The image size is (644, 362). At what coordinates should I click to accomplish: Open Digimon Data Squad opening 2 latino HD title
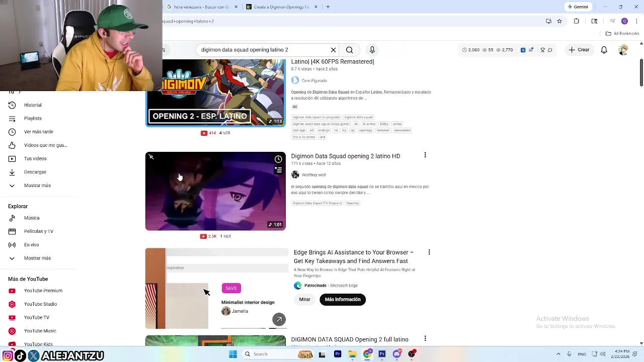tap(346, 156)
